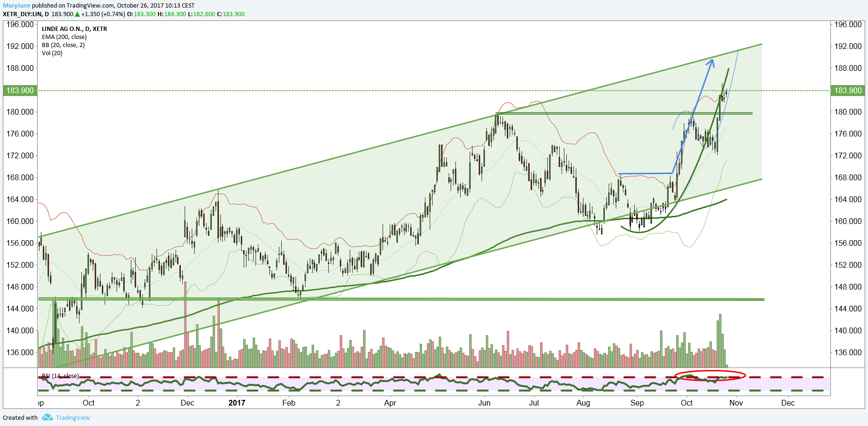This screenshot has height=426, width=868.
Task: Click the 144.000 label on left price axis
Action: pyautogui.click(x=20, y=309)
